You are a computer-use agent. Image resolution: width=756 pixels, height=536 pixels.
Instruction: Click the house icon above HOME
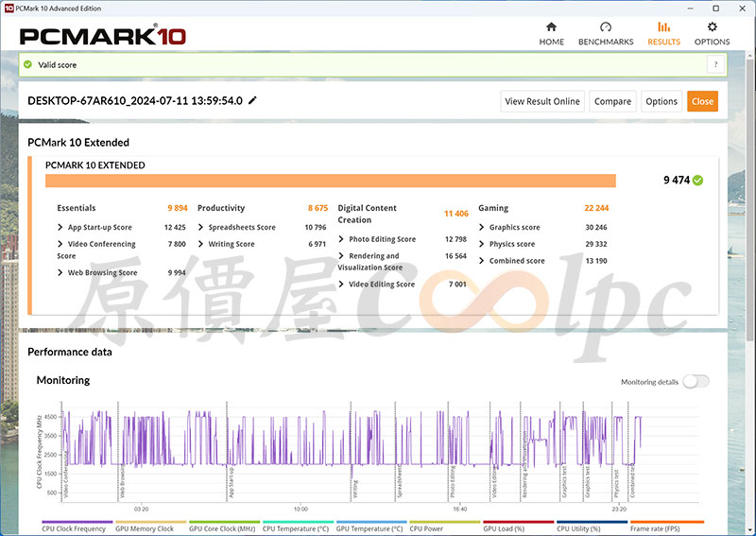click(x=551, y=27)
